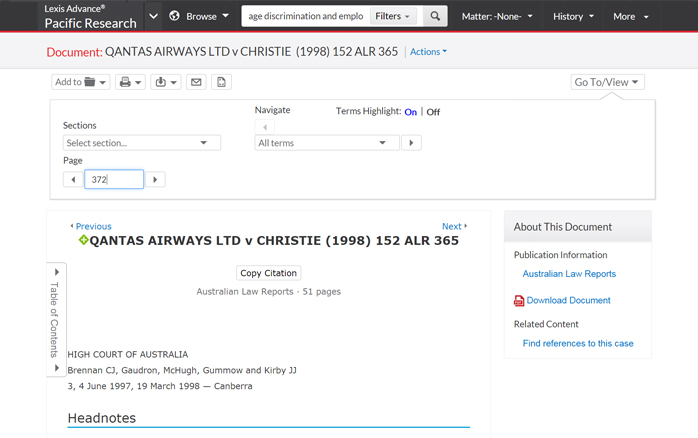Click the page number field showing 372
The height and width of the screenshot is (438, 698).
point(114,179)
